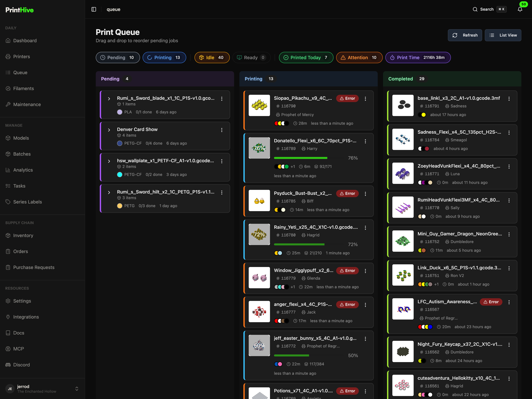The height and width of the screenshot is (399, 532).
Task: Click jeff_easter_bunny 50% progress bar
Action: (x=309, y=355)
